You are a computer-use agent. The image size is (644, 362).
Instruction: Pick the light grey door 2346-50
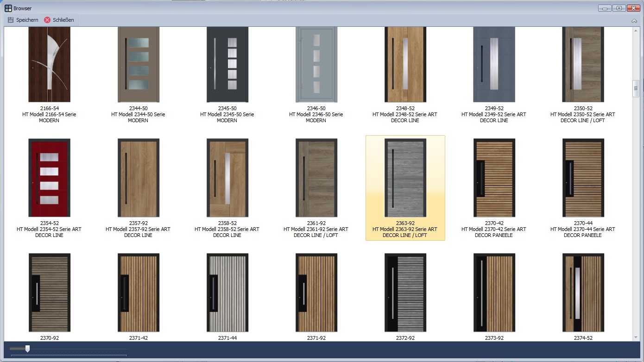point(316,64)
